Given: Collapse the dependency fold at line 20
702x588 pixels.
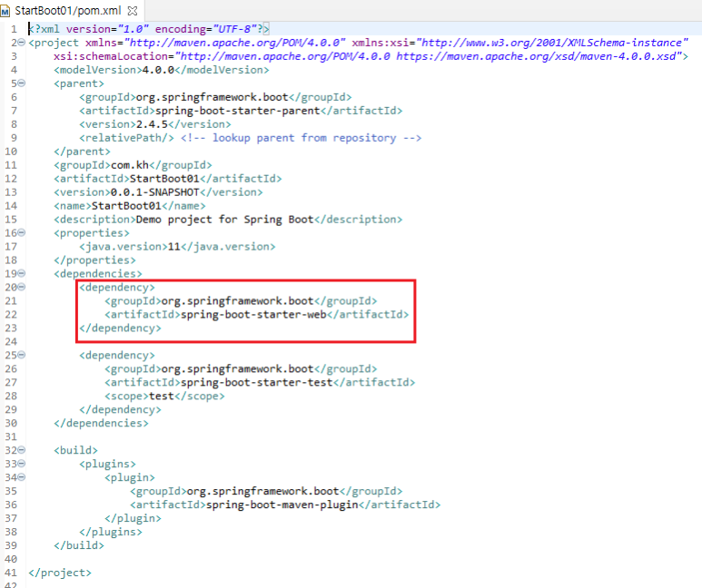Looking at the screenshot, I should 22,287.
